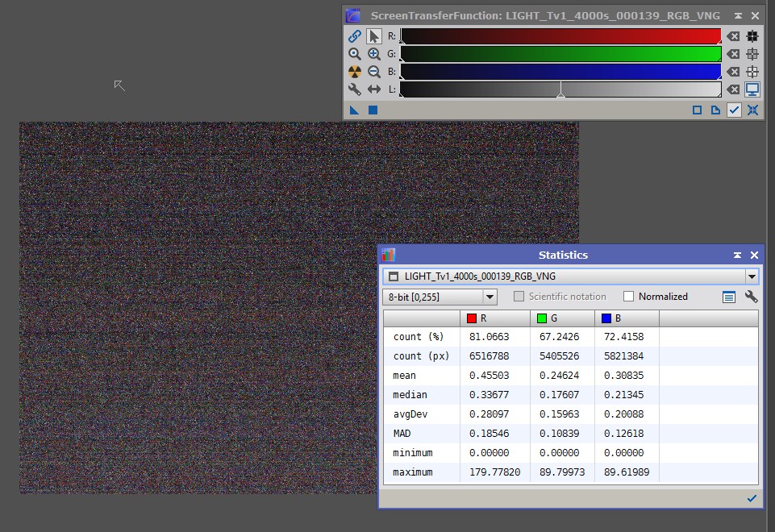
Task: Select the Zoom In mode icon
Action: 374,54
